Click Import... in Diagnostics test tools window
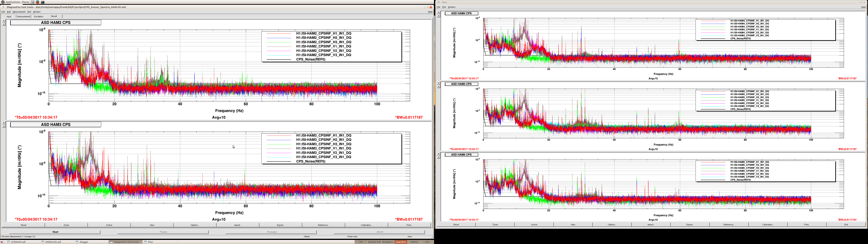Viewport: 868px width, 244px height. (238, 225)
